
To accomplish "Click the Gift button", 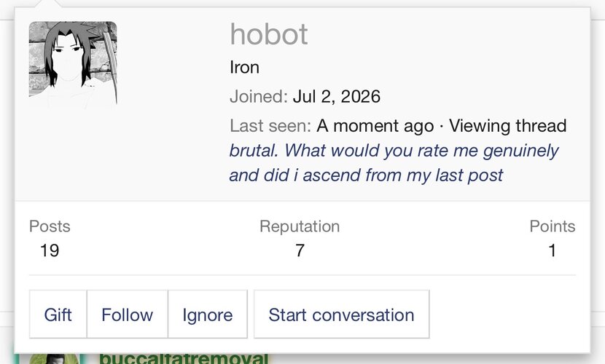I will pyautogui.click(x=58, y=314).
